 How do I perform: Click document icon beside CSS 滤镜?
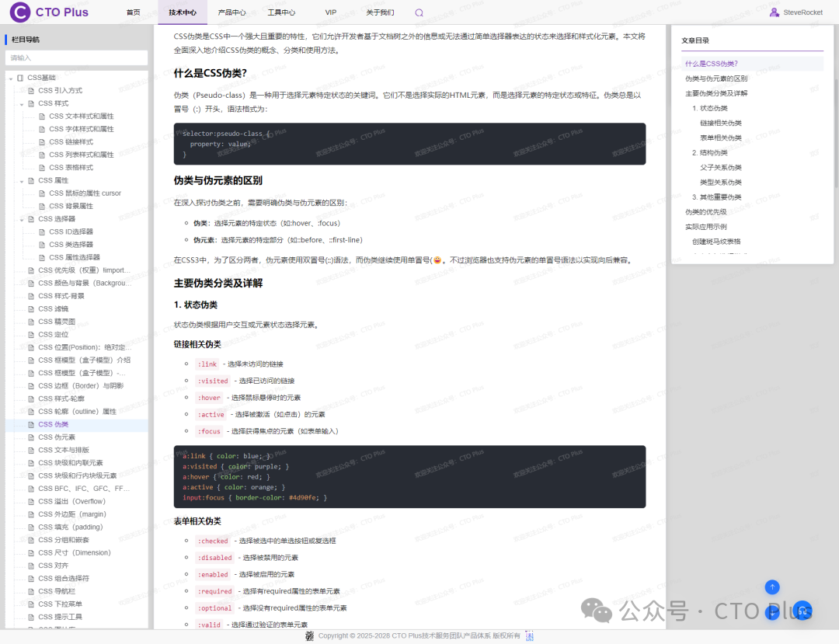point(31,309)
